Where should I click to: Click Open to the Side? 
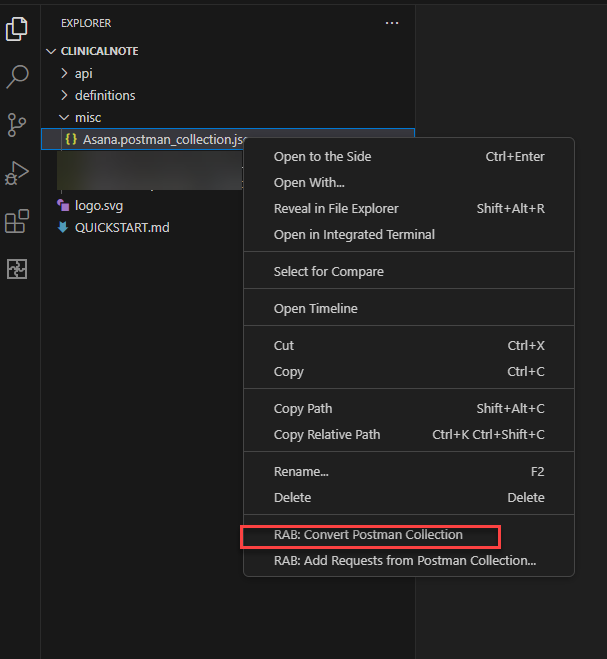click(322, 156)
